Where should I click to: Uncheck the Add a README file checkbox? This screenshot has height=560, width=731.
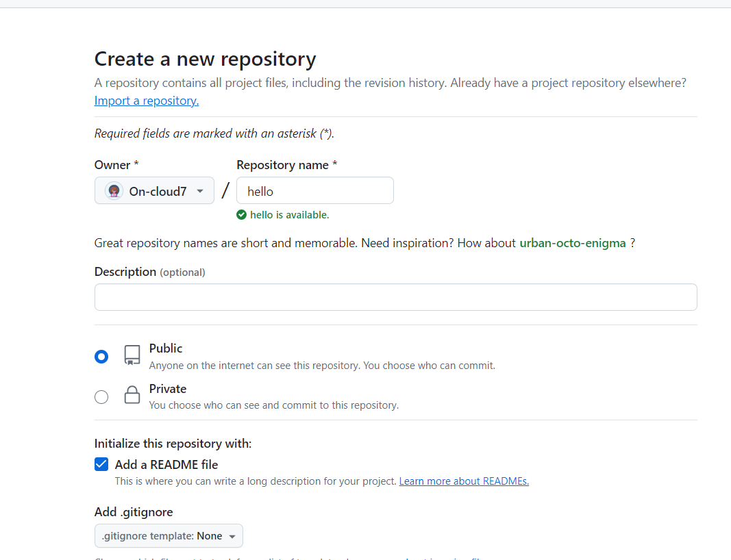tap(101, 464)
